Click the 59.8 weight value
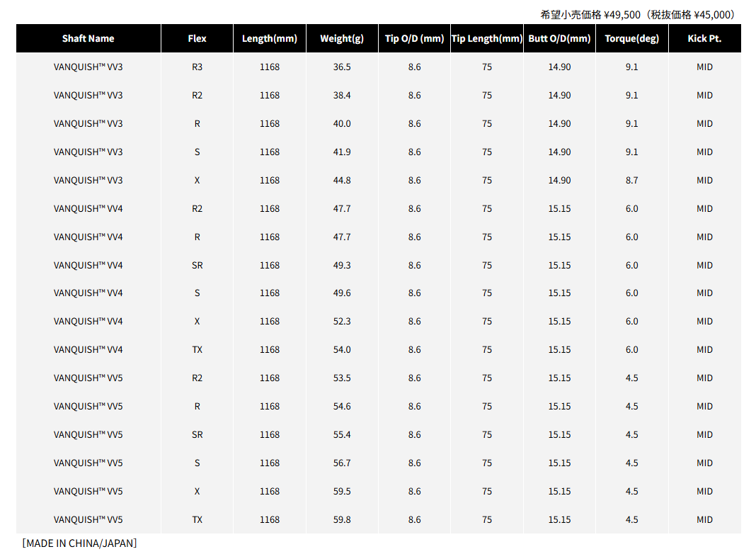 (342, 520)
